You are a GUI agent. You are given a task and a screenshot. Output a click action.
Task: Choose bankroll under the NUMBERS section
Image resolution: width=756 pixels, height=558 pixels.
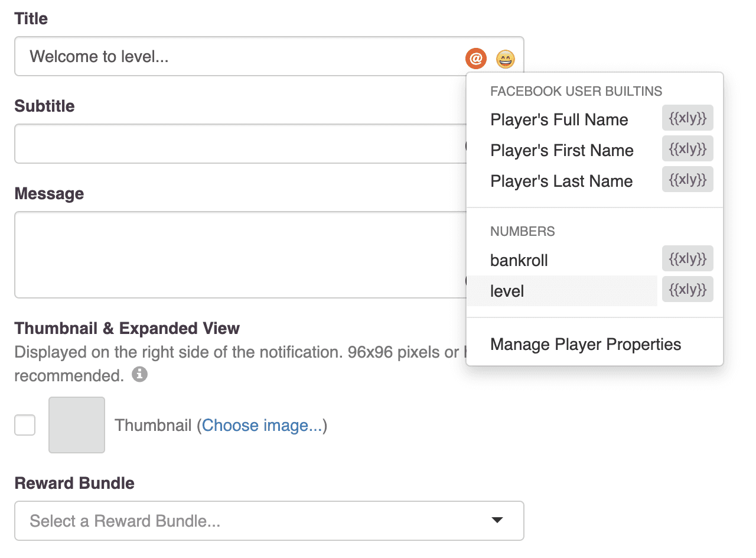[519, 260]
